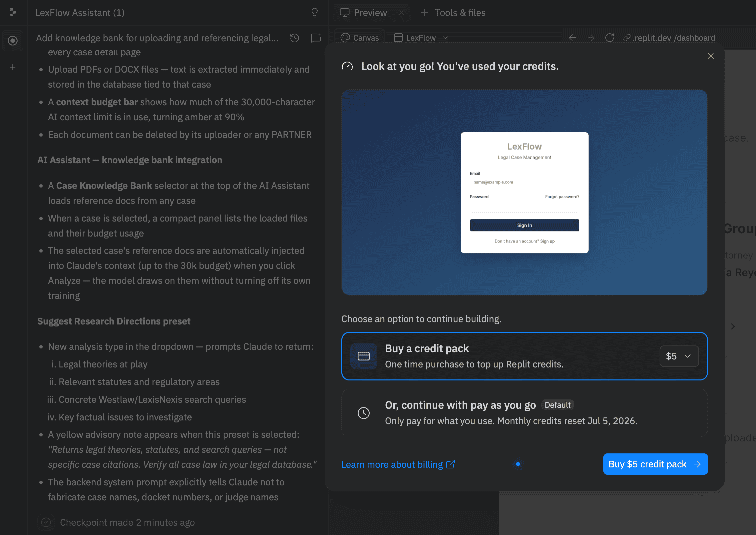Click Choose an option to continue building text
Screen dimensions: 756x535
click(x=421, y=319)
